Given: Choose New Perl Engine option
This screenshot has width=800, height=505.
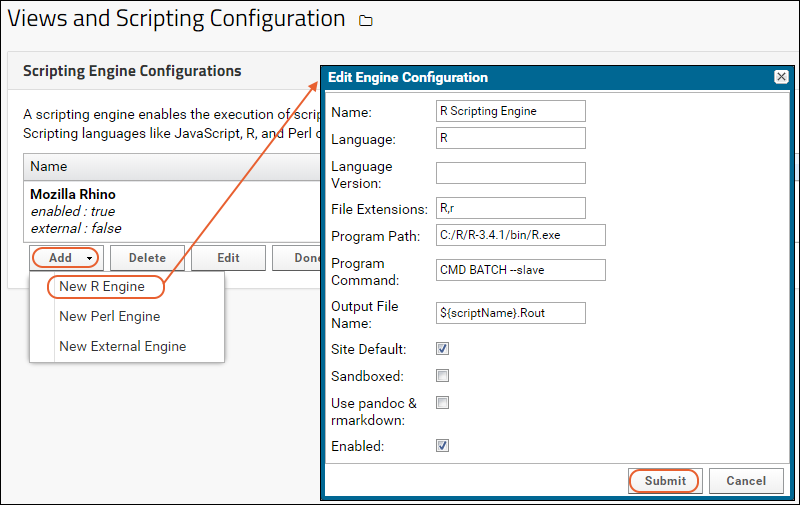Looking at the screenshot, I should coord(109,316).
